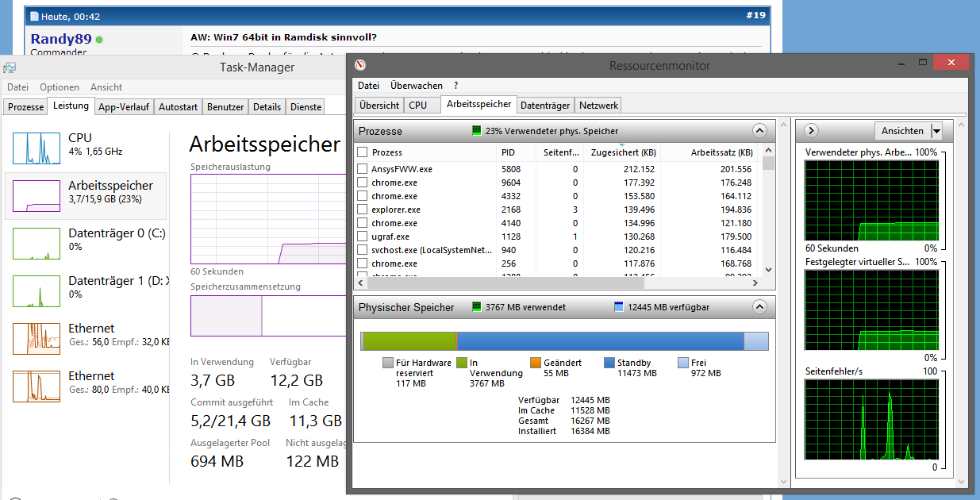The height and width of the screenshot is (500, 980).
Task: Click green online status dot next to Randy89
Action: [x=99, y=39]
